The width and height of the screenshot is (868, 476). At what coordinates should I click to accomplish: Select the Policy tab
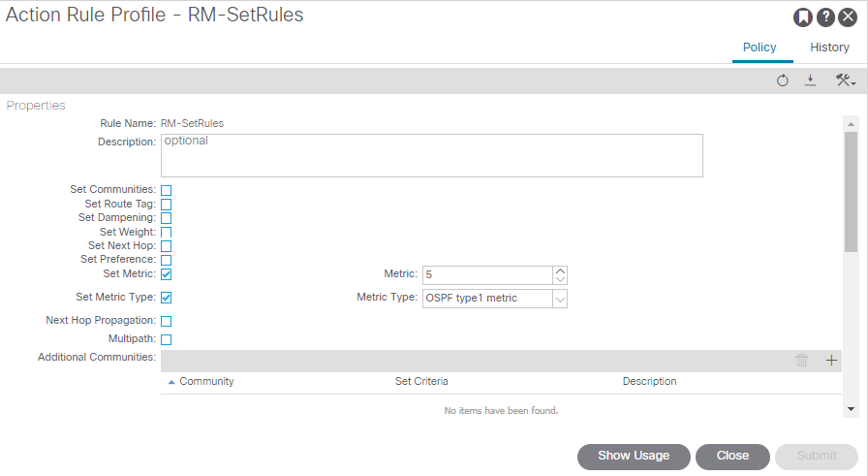759,48
